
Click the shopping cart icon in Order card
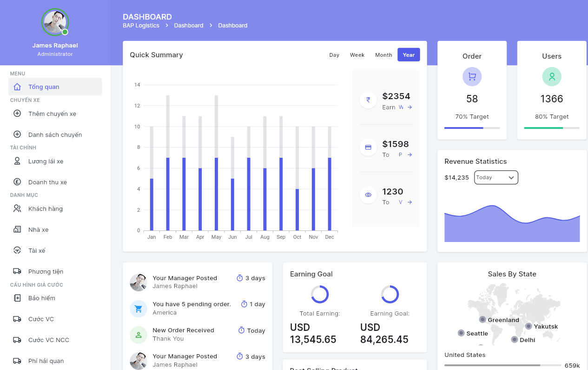click(472, 77)
